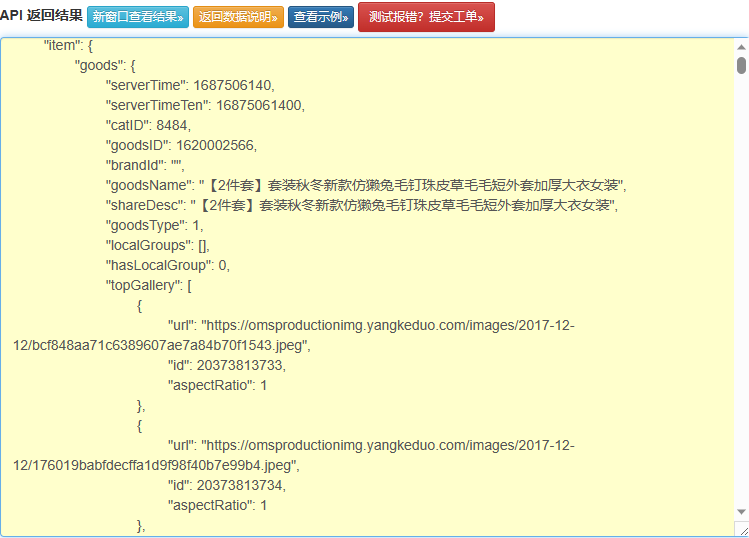
Task: Click the results scrollbar thumb
Action: [741, 65]
